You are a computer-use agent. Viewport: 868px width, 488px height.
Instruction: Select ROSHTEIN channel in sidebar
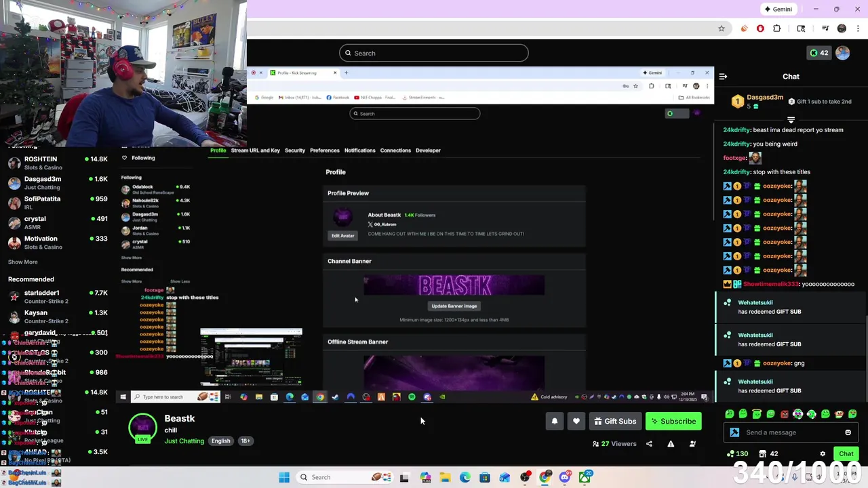point(58,163)
